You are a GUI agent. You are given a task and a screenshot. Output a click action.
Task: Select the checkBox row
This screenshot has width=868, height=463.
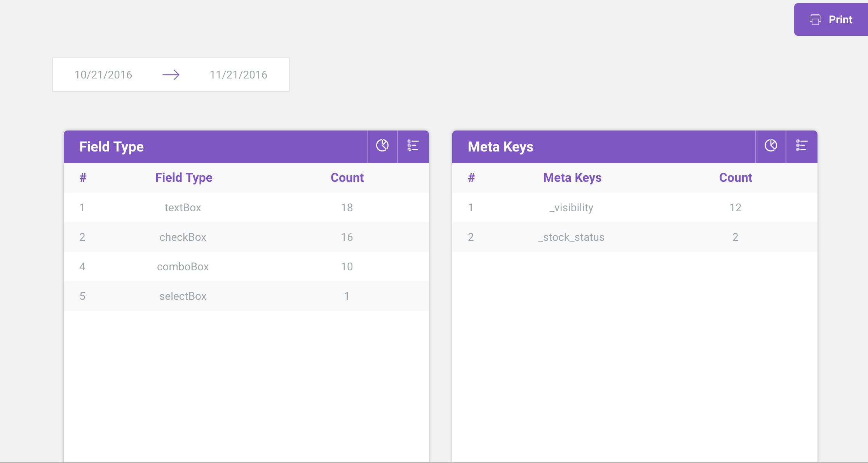183,237
